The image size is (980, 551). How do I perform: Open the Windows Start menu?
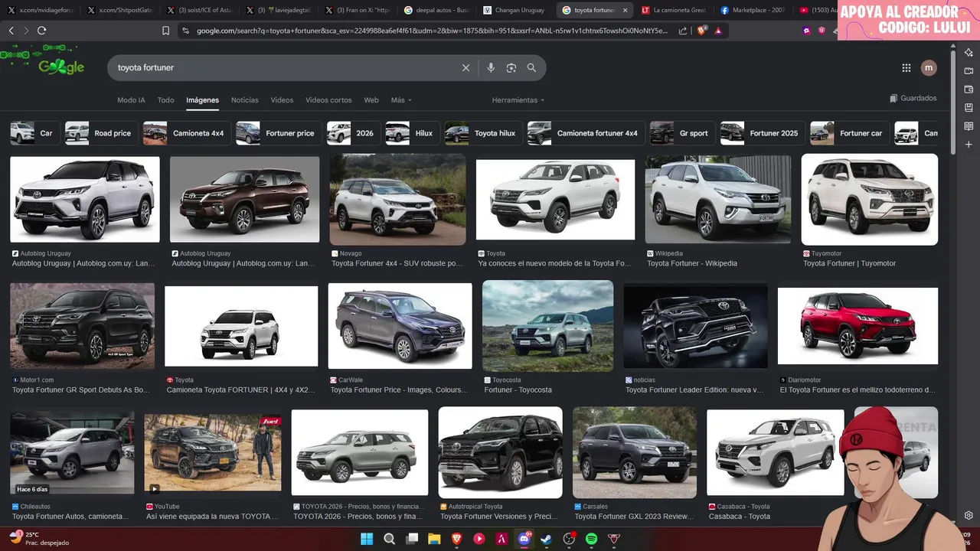[367, 539]
